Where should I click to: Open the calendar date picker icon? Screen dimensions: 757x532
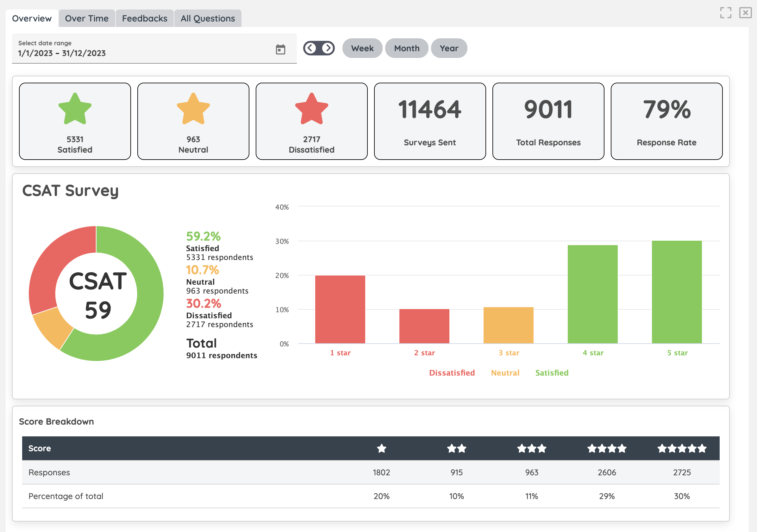point(280,49)
